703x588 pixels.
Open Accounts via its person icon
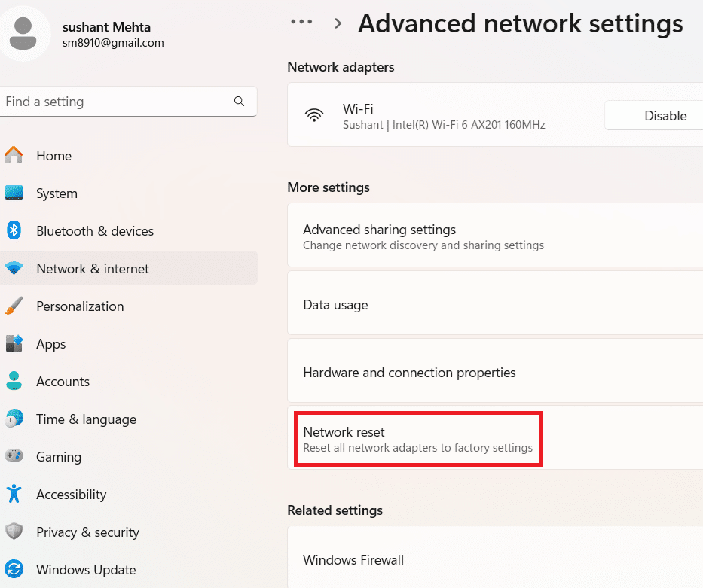14,382
